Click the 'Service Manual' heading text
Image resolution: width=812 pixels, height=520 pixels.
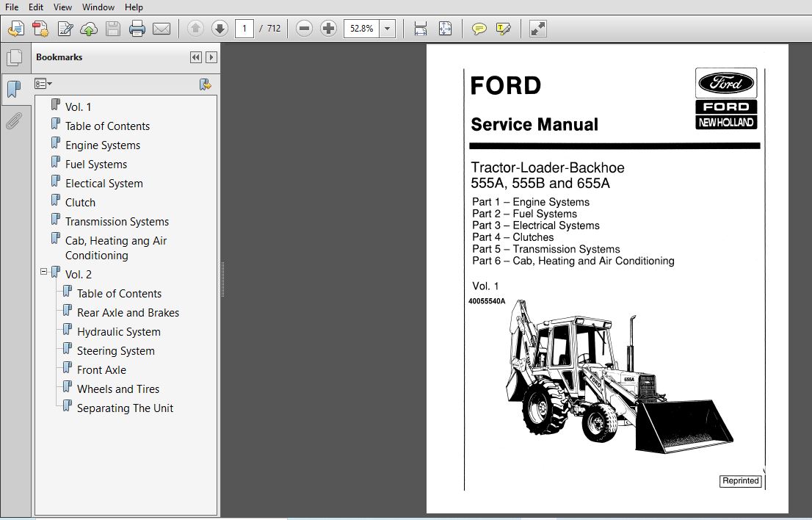[x=534, y=124]
